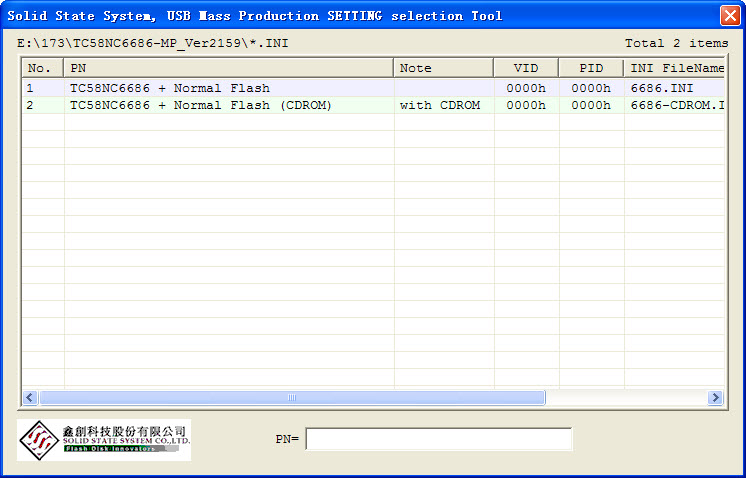
Task: Click the 6686-CDROM.INI file name cell
Action: pyautogui.click(x=675, y=105)
